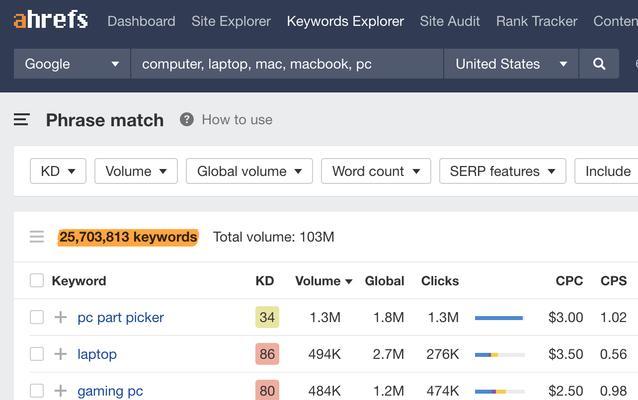Open the Global volume filter dropdown
Viewport: 638px width, 400px height.
point(249,171)
